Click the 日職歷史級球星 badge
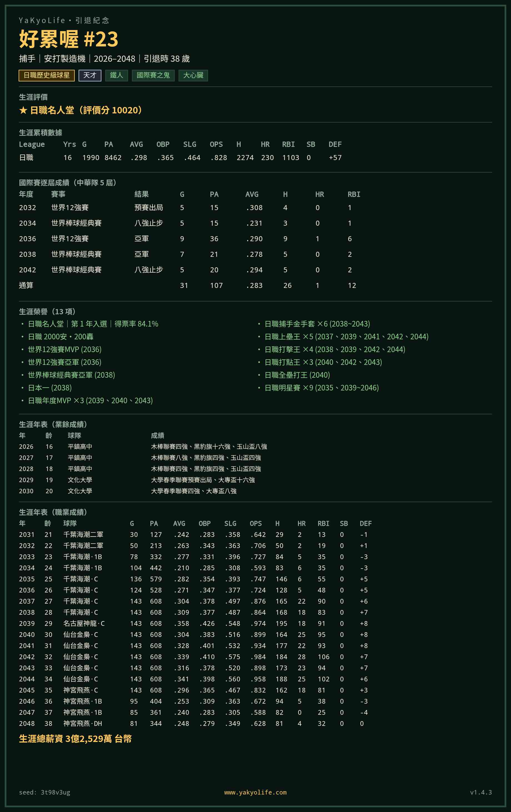Viewport: 511px width, 812px height. click(46, 75)
